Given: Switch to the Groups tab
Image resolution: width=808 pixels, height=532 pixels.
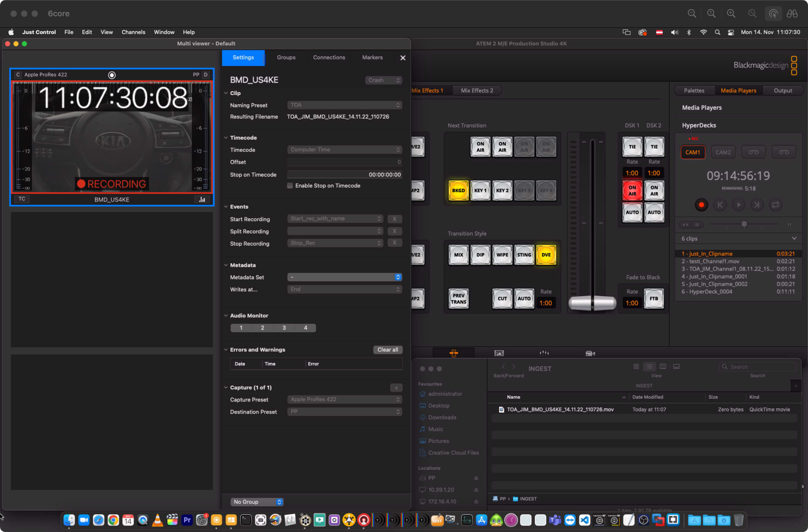Looking at the screenshot, I should (x=286, y=57).
